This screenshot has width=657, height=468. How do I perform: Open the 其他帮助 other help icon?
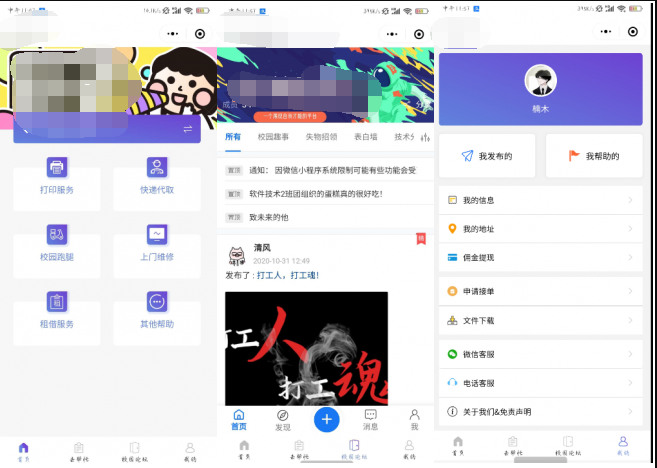[x=157, y=302]
